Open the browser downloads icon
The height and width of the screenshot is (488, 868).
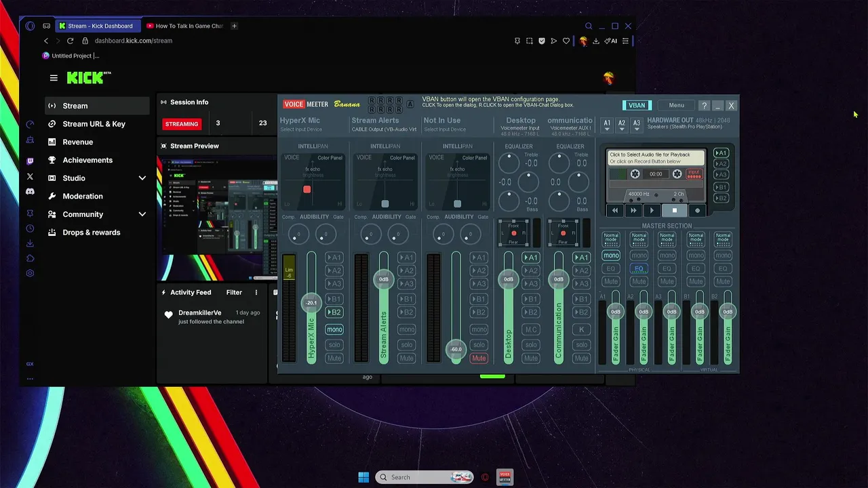(595, 41)
